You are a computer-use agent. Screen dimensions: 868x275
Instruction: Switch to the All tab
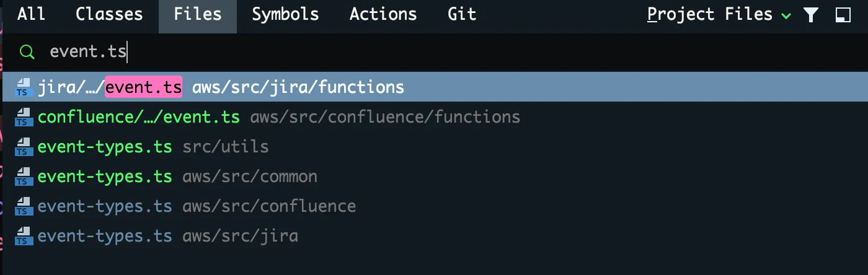coord(31,14)
